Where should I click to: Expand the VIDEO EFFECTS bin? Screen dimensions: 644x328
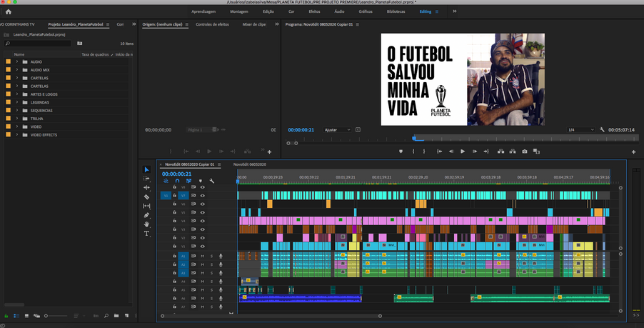point(17,134)
